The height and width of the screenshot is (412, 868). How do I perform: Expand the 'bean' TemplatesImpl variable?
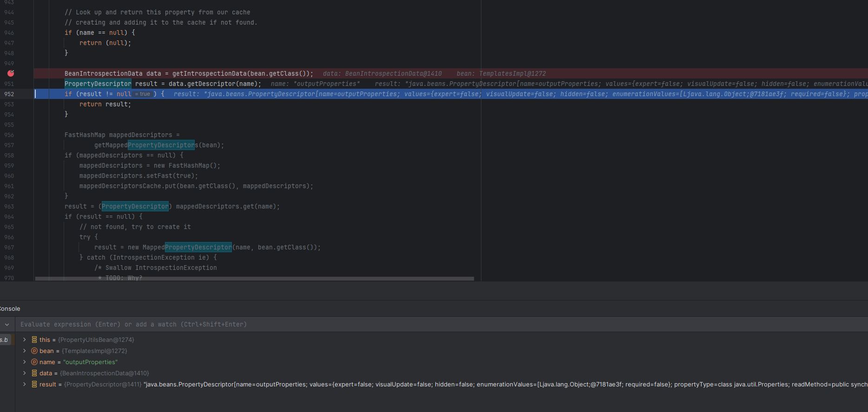[25, 351]
